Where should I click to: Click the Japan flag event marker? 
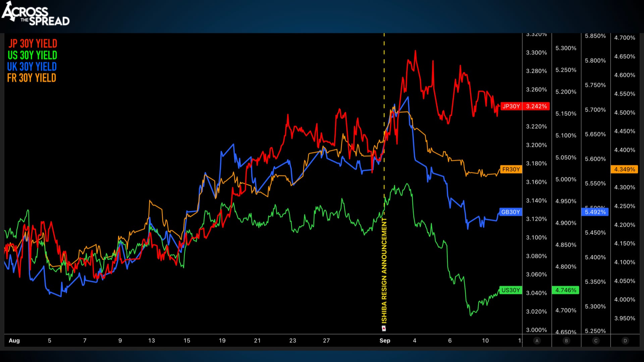[x=384, y=328]
